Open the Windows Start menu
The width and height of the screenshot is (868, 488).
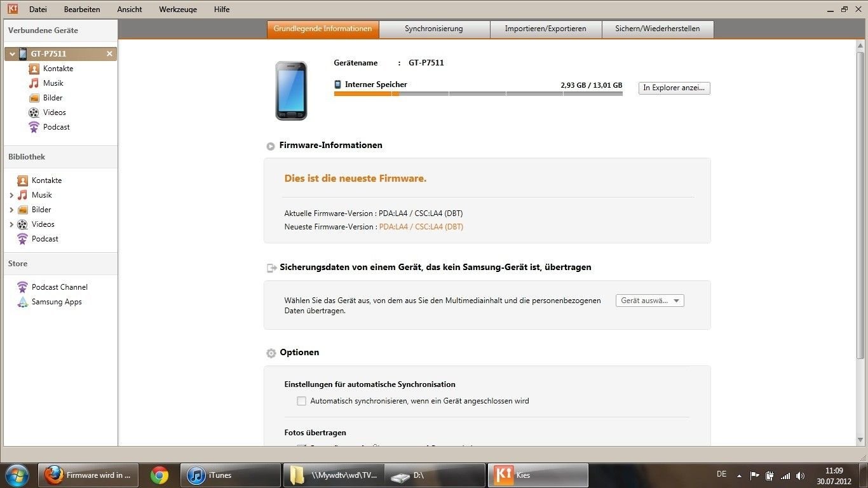(x=17, y=475)
